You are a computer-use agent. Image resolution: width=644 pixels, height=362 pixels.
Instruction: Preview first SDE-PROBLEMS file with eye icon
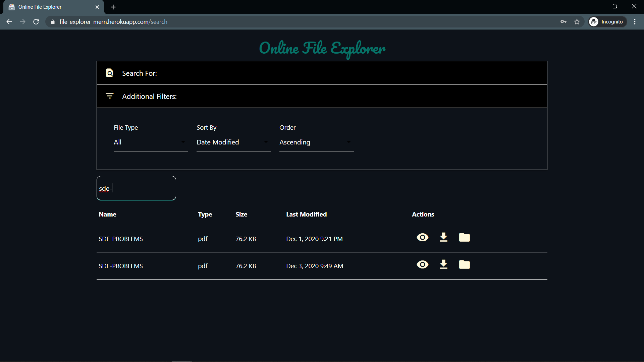click(422, 238)
